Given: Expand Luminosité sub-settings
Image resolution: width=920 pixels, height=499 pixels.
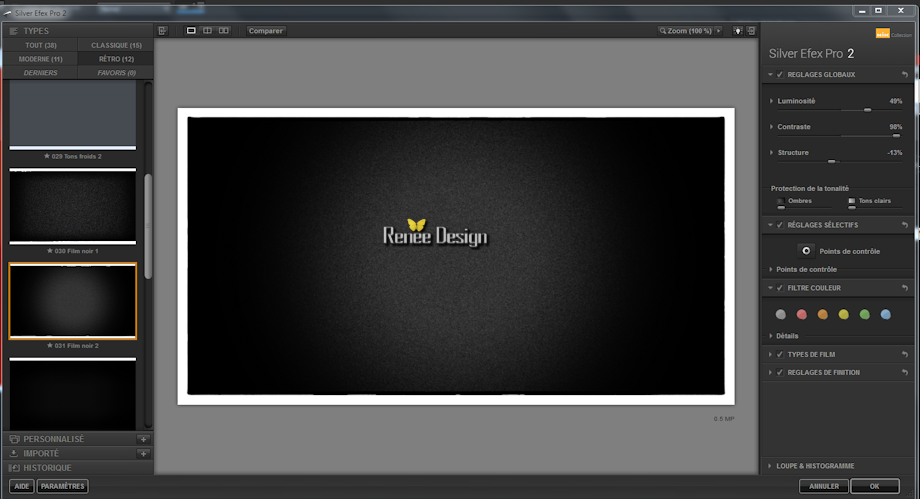Looking at the screenshot, I should [x=771, y=101].
